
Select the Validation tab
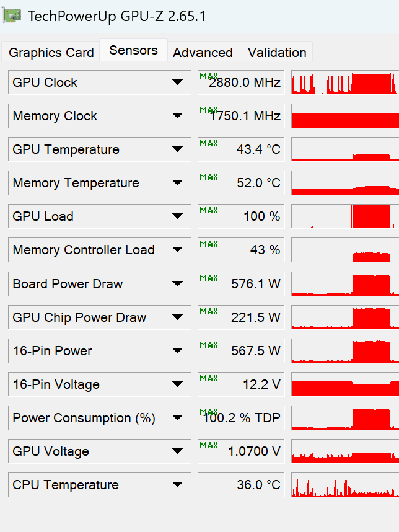click(276, 53)
